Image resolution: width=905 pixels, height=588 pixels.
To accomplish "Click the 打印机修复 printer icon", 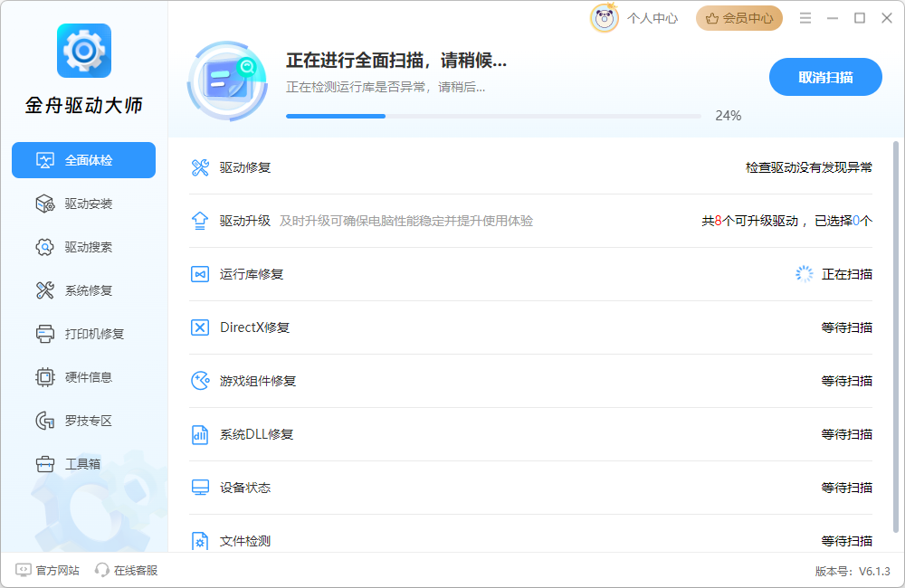I will [x=45, y=334].
